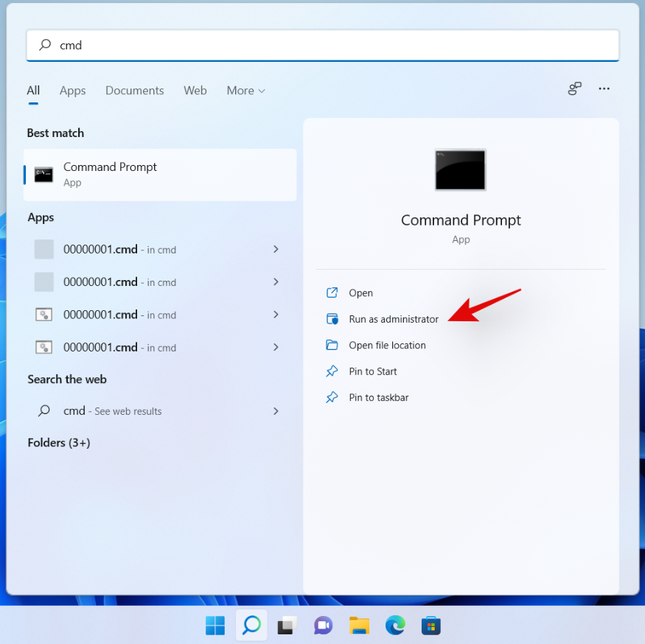Expand the cmd web search suggestion
This screenshot has height=644, width=645.
tap(275, 411)
